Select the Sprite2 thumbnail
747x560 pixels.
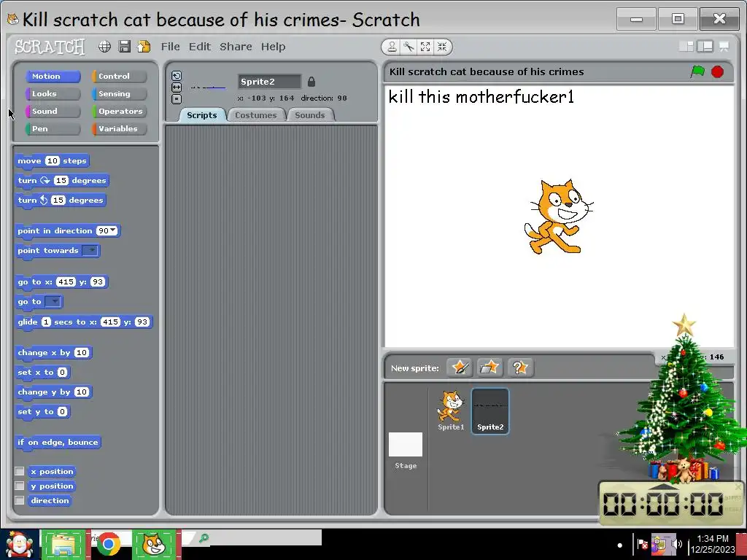(x=490, y=411)
